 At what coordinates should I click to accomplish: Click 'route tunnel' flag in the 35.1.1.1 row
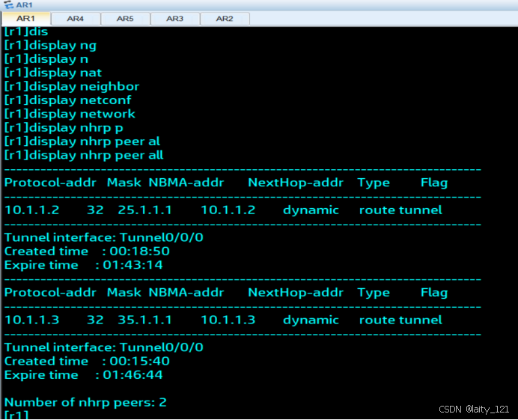click(x=400, y=320)
